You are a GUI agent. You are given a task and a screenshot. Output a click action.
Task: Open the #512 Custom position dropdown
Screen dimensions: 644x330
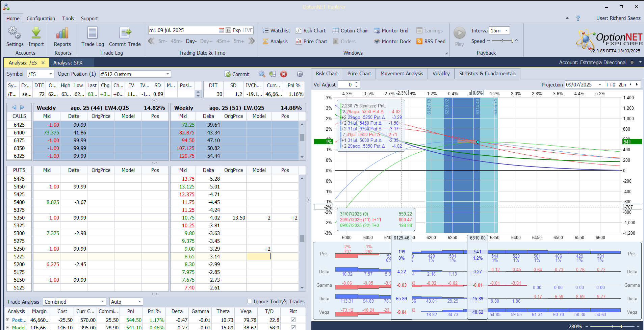[x=168, y=74]
